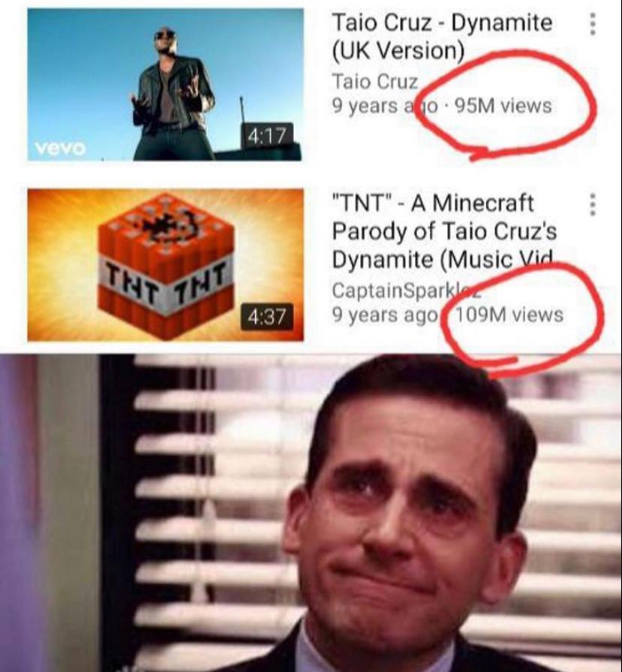Viewport: 622px width, 672px height.
Task: Click the 109M views text
Action: coord(509,315)
